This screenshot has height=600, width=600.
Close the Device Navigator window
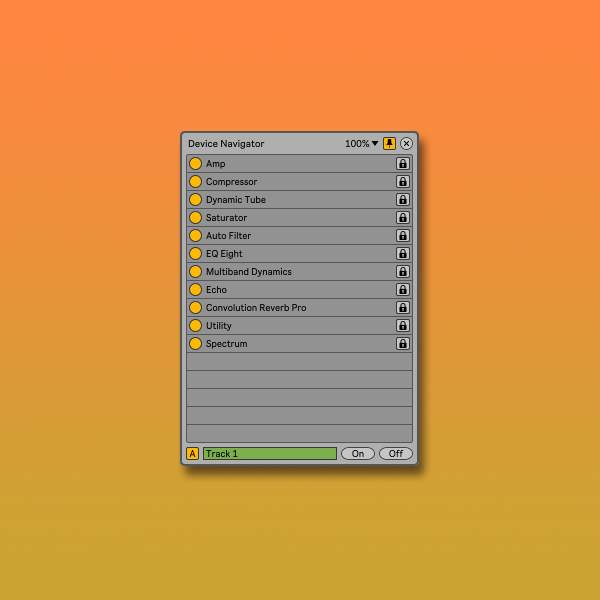pos(406,143)
